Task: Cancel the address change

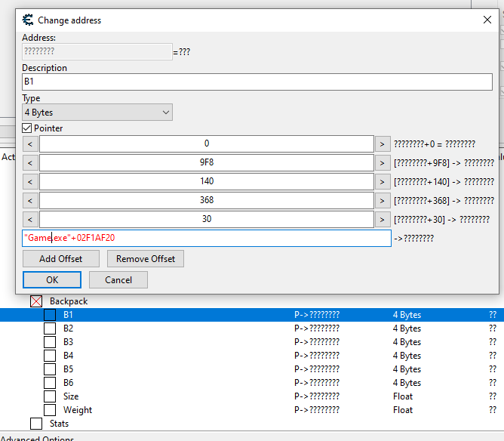Action: pyautogui.click(x=118, y=279)
